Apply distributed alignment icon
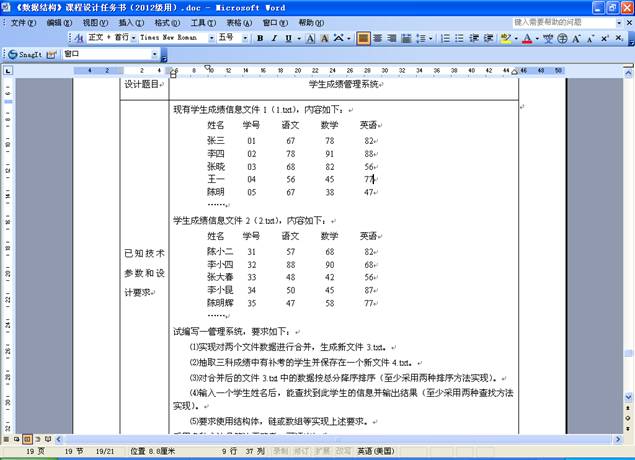Image resolution: width=635 pixels, height=460 pixels. (406, 38)
